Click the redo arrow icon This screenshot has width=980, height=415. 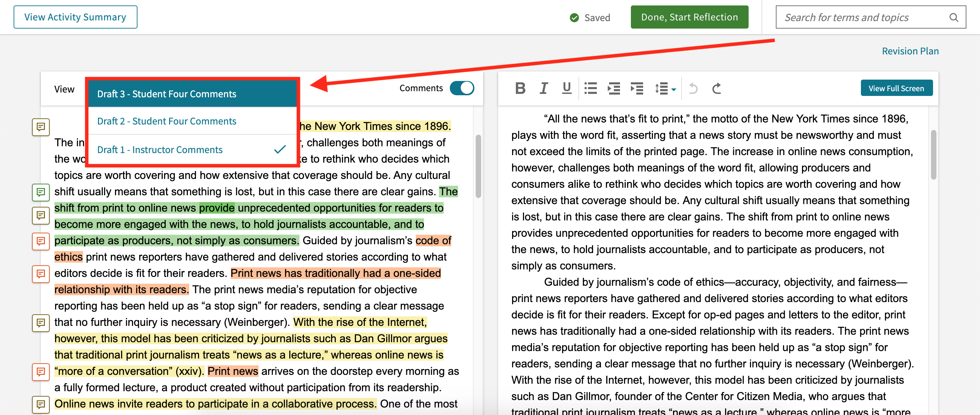[x=716, y=88]
